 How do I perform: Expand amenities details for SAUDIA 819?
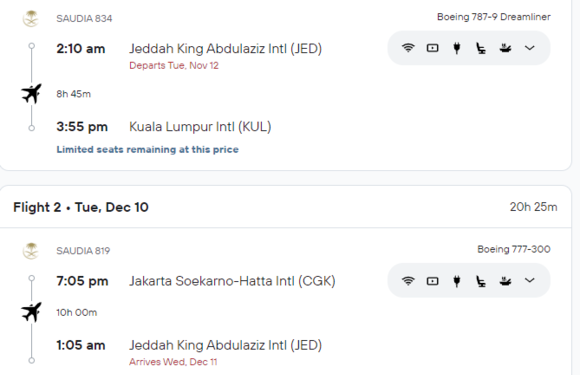[x=530, y=280]
